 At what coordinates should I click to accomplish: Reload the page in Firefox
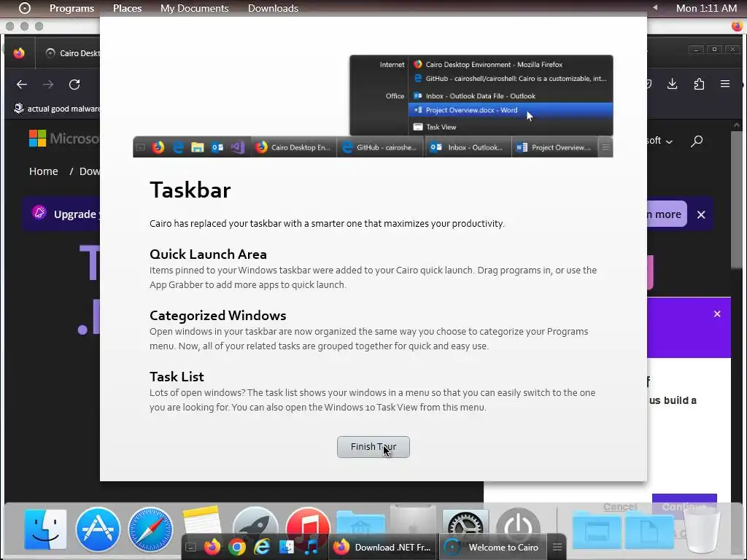pyautogui.click(x=74, y=85)
